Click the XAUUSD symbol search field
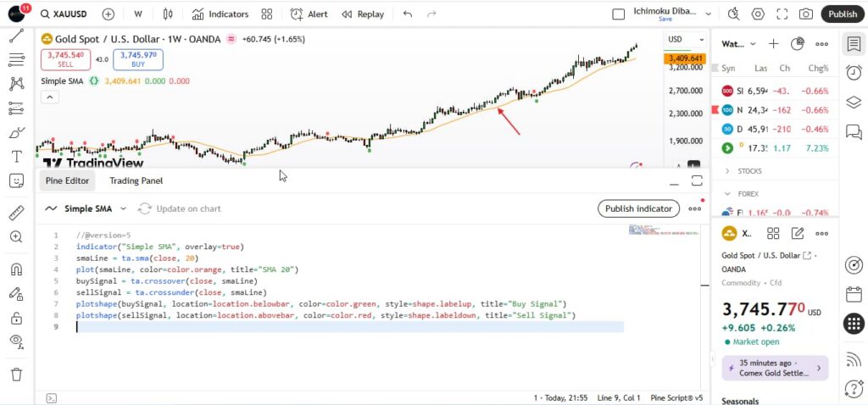 click(68, 14)
